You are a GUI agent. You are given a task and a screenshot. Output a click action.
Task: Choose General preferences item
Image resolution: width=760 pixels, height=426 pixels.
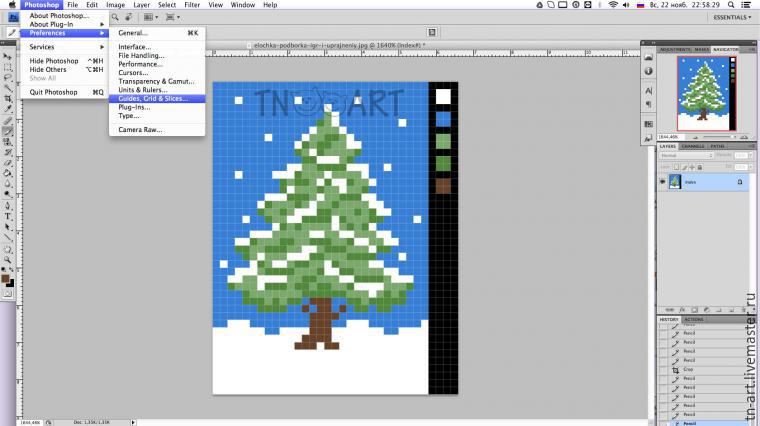(157, 33)
